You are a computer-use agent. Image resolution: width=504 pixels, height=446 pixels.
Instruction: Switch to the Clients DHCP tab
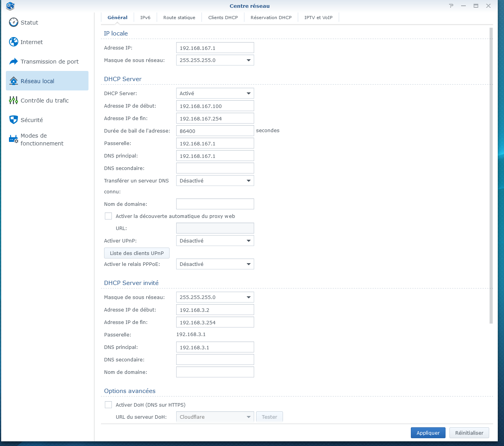click(x=223, y=18)
